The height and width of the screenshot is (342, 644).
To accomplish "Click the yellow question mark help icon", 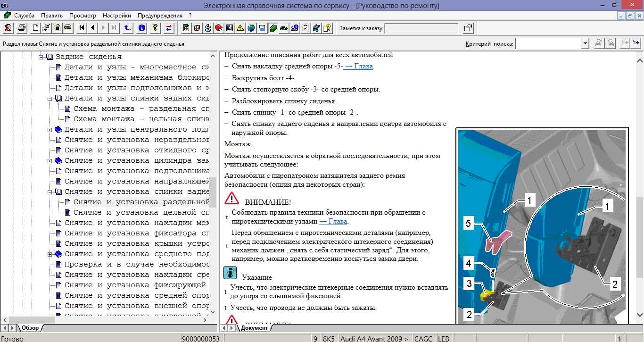I will (155, 28).
